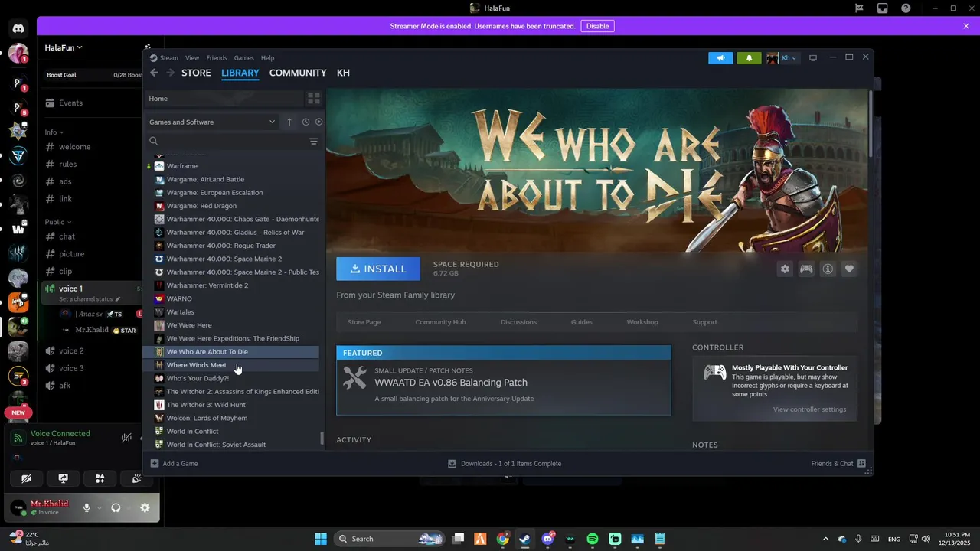The width and height of the screenshot is (980, 551).
Task: Open game info icon near Install
Action: click(x=828, y=269)
